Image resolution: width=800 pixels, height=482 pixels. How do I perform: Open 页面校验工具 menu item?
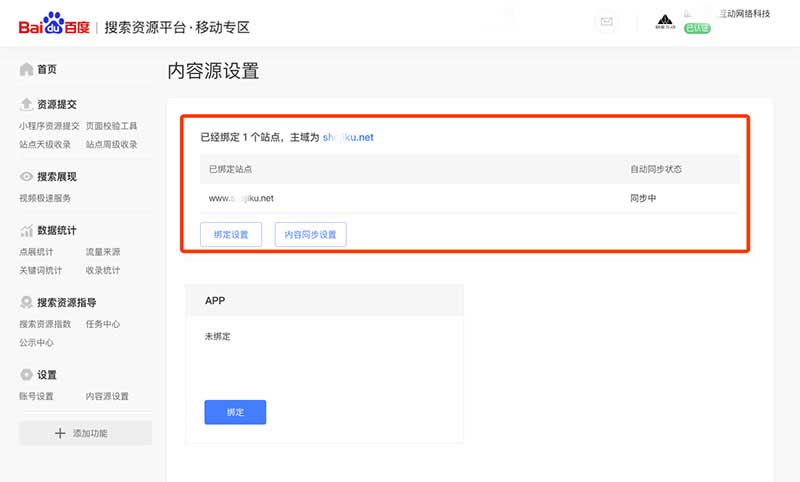[x=111, y=126]
